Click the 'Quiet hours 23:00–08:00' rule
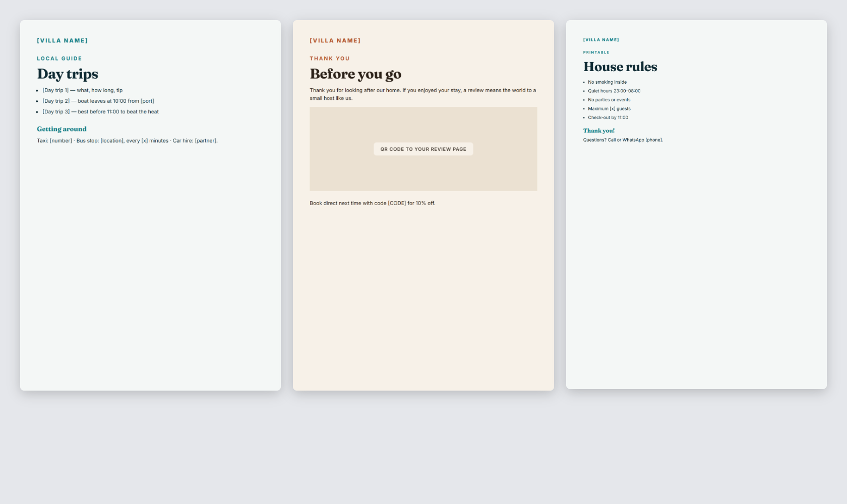 point(614,91)
